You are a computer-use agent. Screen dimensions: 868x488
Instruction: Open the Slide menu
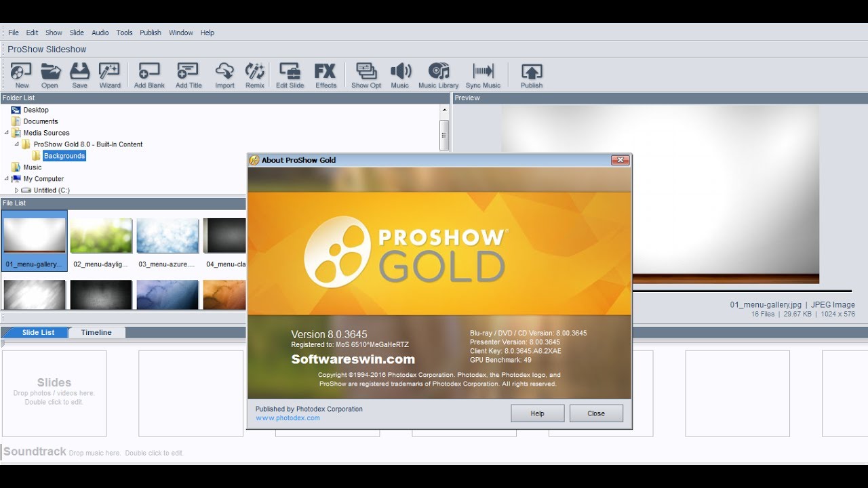[77, 33]
